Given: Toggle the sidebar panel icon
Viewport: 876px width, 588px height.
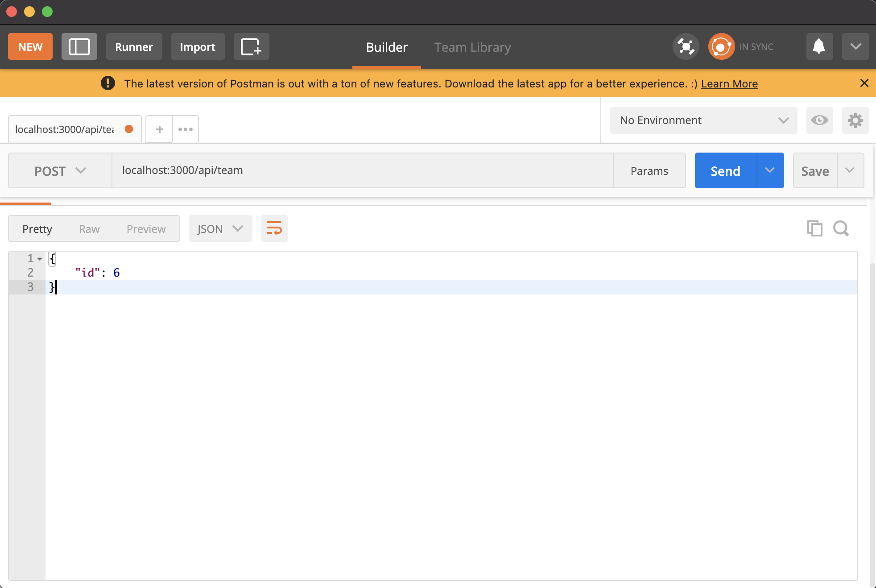Looking at the screenshot, I should (79, 46).
